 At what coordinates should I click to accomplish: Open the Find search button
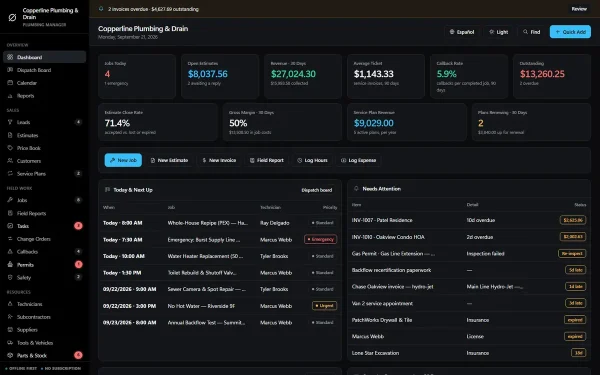[x=532, y=32]
